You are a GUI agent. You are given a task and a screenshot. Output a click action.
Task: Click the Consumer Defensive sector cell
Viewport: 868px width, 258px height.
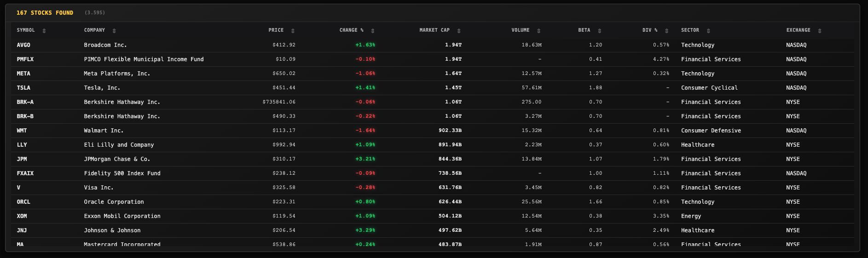pos(711,131)
